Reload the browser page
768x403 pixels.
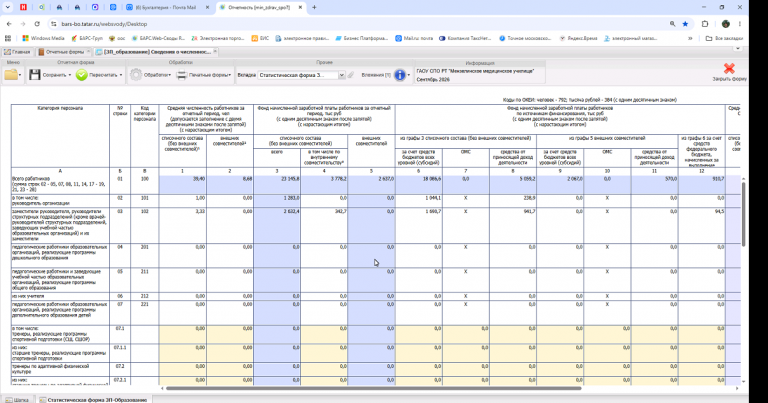(37, 24)
